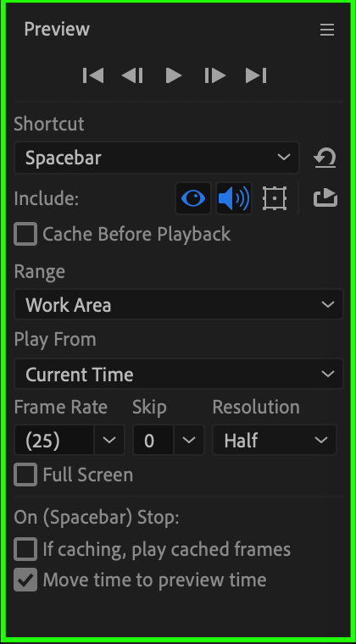Step forward one frame
Image resolution: width=356 pixels, height=644 pixels.
click(x=215, y=76)
